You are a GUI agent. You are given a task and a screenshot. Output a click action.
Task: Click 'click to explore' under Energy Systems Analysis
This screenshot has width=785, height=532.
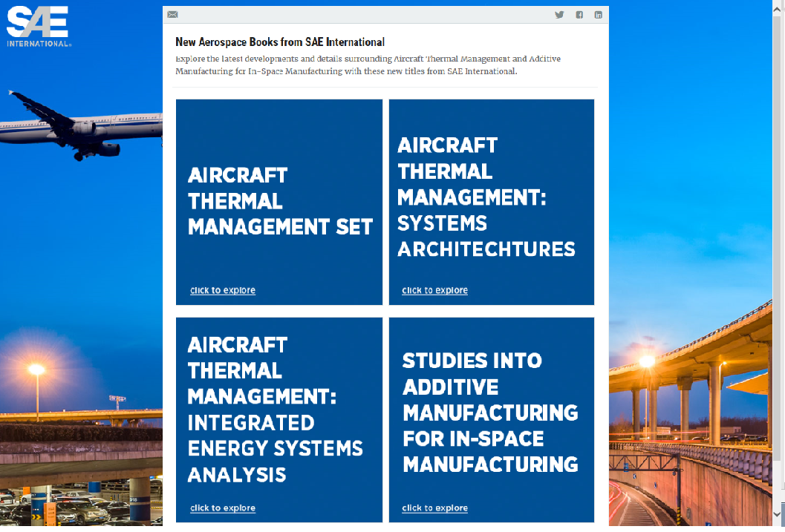(x=223, y=508)
